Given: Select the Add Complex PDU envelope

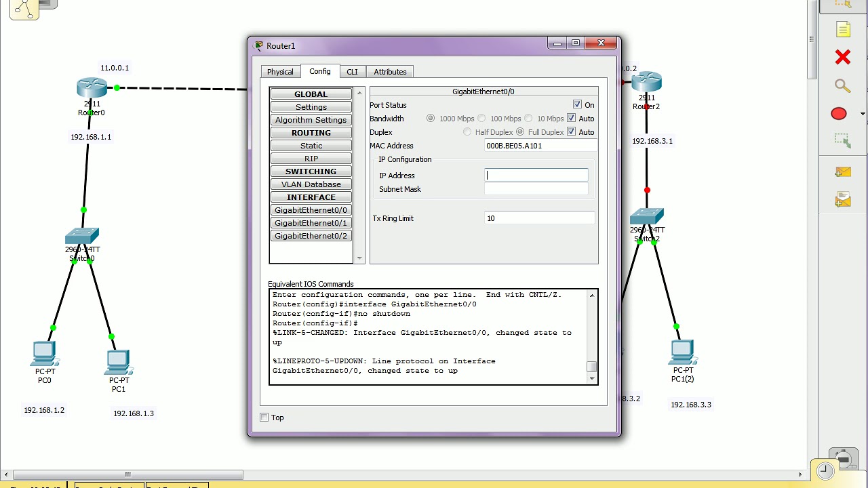Looking at the screenshot, I should tap(843, 199).
